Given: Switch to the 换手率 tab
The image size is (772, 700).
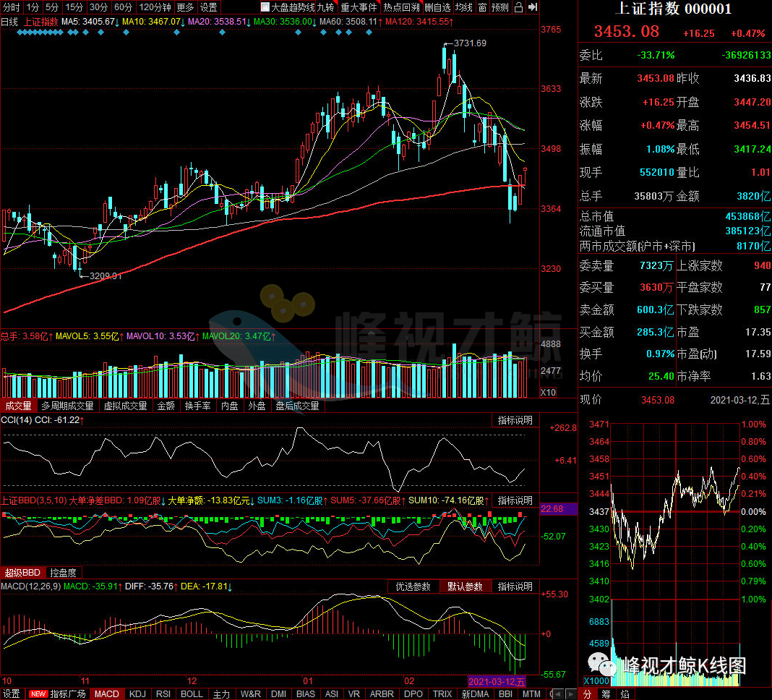Looking at the screenshot, I should tap(198, 406).
